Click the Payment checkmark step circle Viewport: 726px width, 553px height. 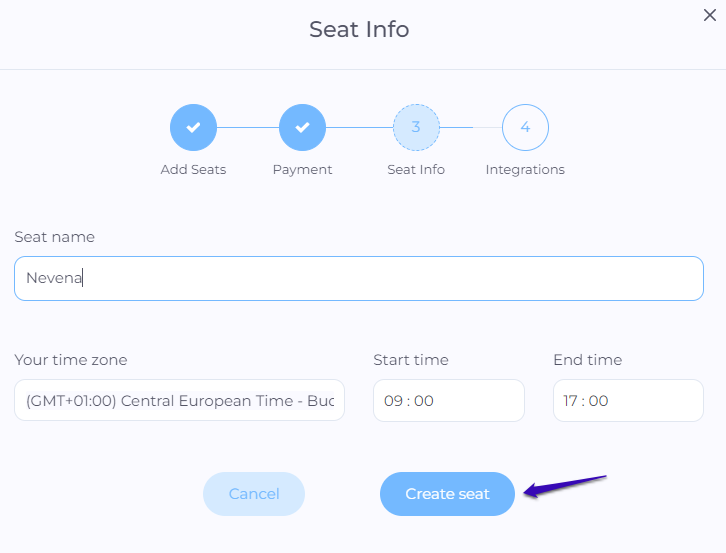(302, 127)
